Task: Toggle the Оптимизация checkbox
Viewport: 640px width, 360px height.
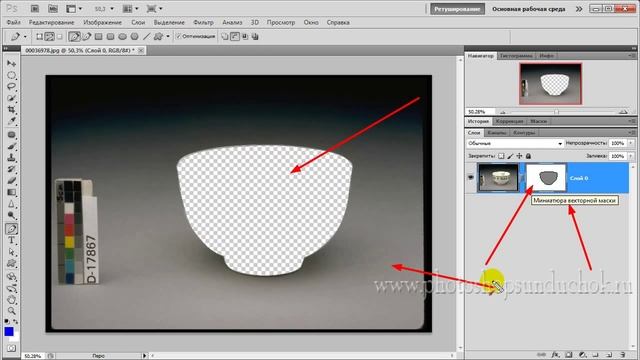Action: pyautogui.click(x=178, y=36)
